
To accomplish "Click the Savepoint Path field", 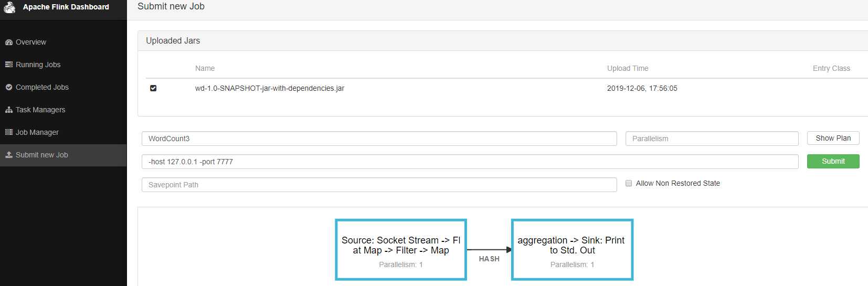I will pos(379,185).
